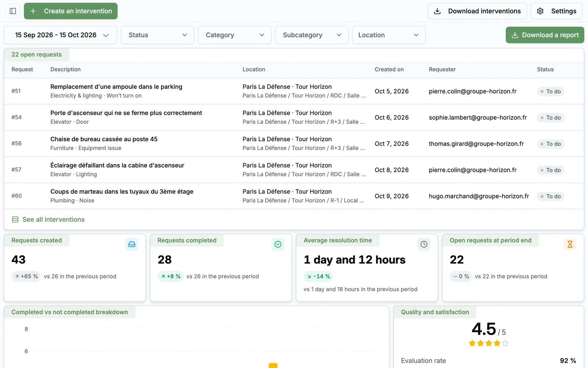Image resolution: width=588 pixels, height=368 pixels.
Task: Click 'Remplacement d'une ampoule dans le parking'
Action: pyautogui.click(x=116, y=86)
